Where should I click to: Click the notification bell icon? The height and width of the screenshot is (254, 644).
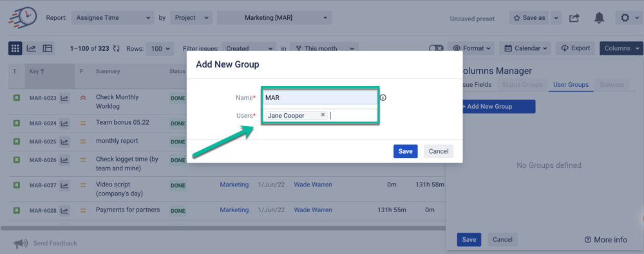click(599, 18)
